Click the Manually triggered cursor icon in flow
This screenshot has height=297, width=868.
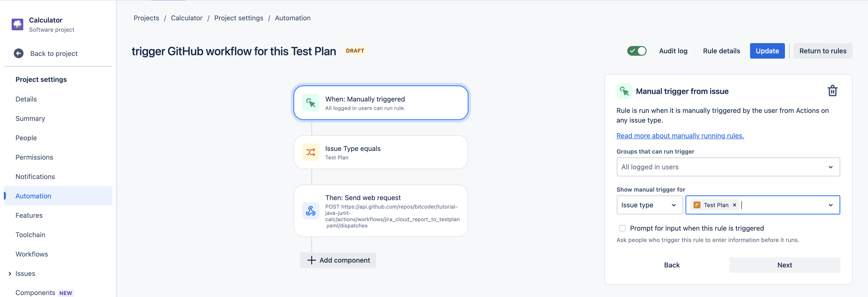pos(310,103)
